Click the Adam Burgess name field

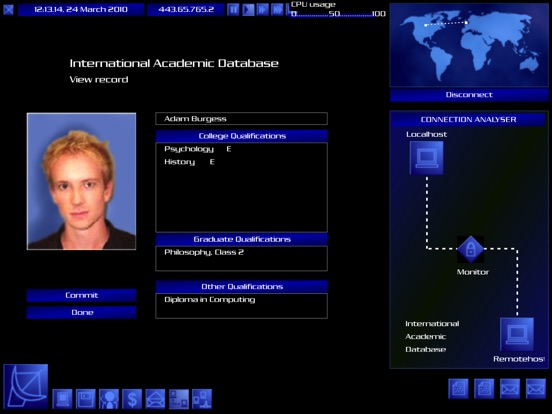coord(242,119)
